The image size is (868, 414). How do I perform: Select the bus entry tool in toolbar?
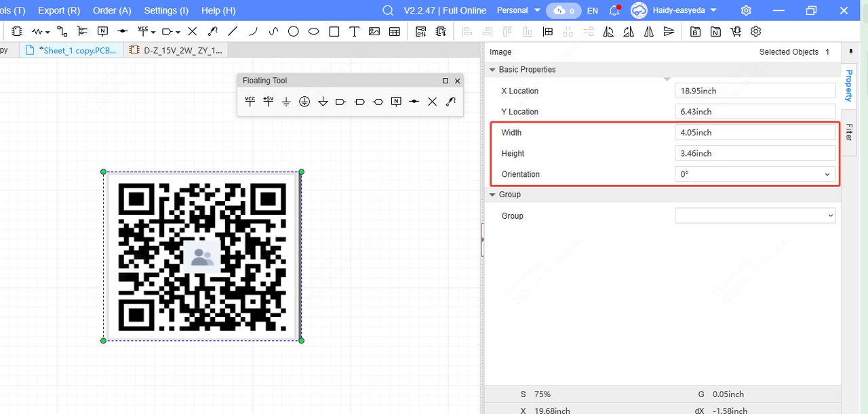pyautogui.click(x=82, y=31)
